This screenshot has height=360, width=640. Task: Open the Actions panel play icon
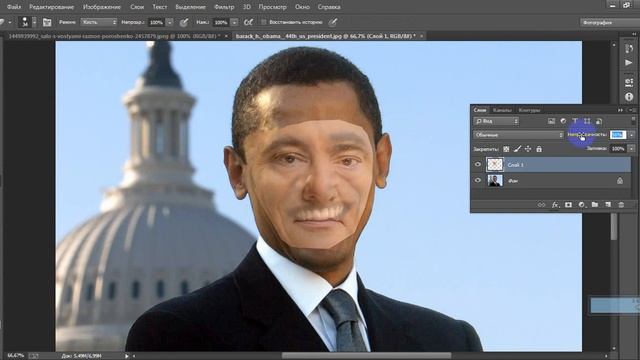[629, 63]
